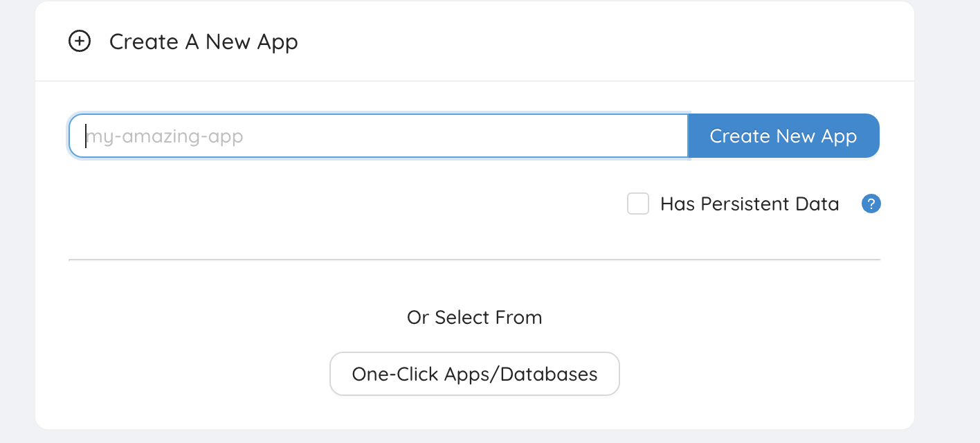Open the tooltip icon next to Has Persistent Data
Image resolution: width=980 pixels, height=443 pixels.
coord(871,204)
